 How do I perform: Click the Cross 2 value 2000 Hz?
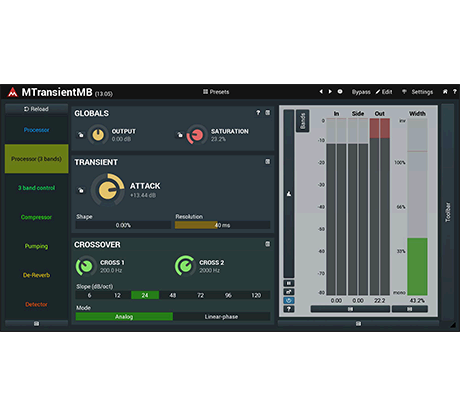(209, 271)
